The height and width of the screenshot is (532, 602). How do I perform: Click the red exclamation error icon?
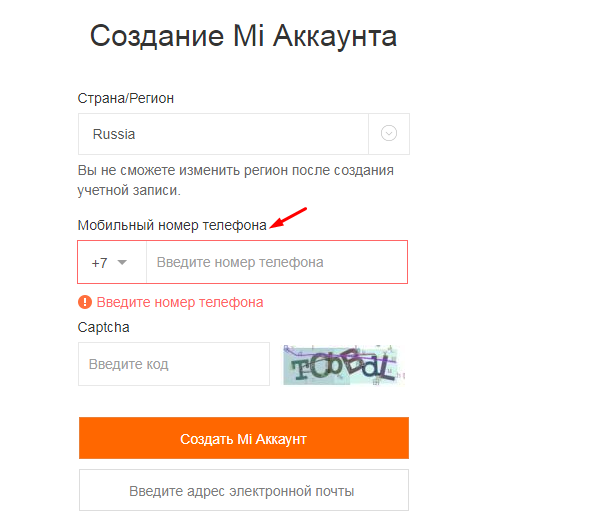[84, 302]
